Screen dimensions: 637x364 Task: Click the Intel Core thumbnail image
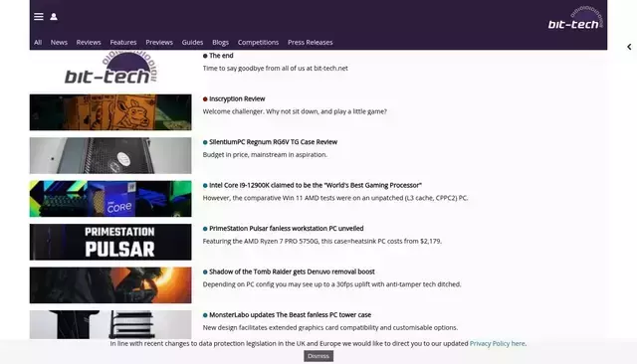coord(110,199)
